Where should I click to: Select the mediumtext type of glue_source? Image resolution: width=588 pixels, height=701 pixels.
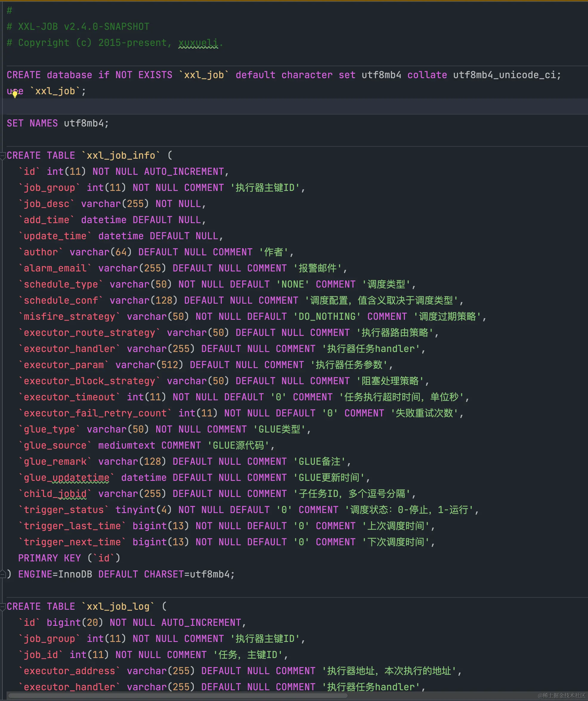(126, 445)
